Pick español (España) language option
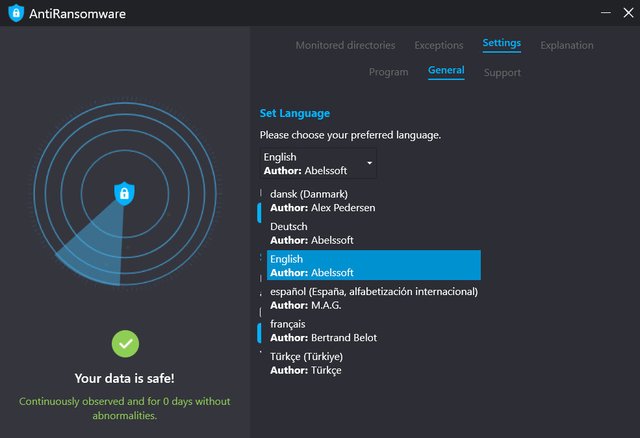640x438 pixels. click(373, 298)
